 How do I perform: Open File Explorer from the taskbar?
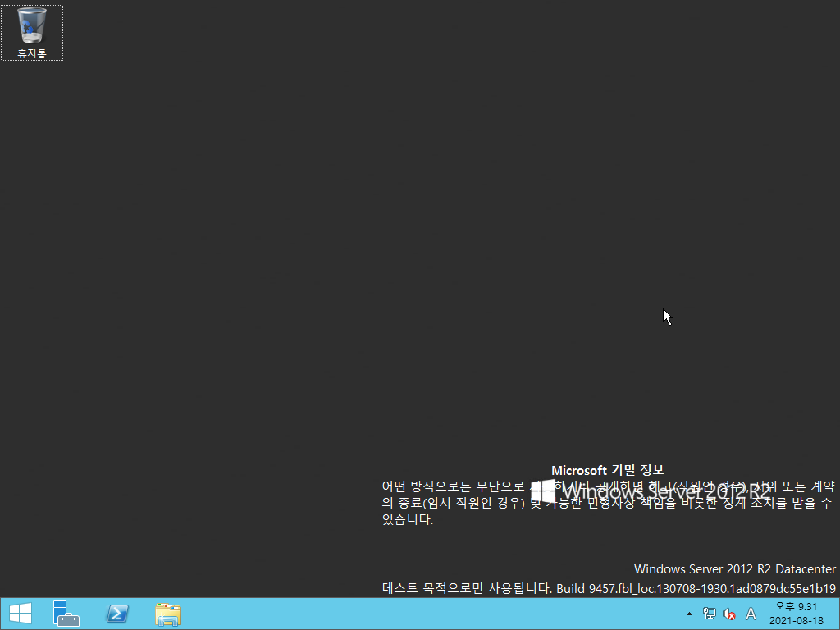pyautogui.click(x=168, y=614)
